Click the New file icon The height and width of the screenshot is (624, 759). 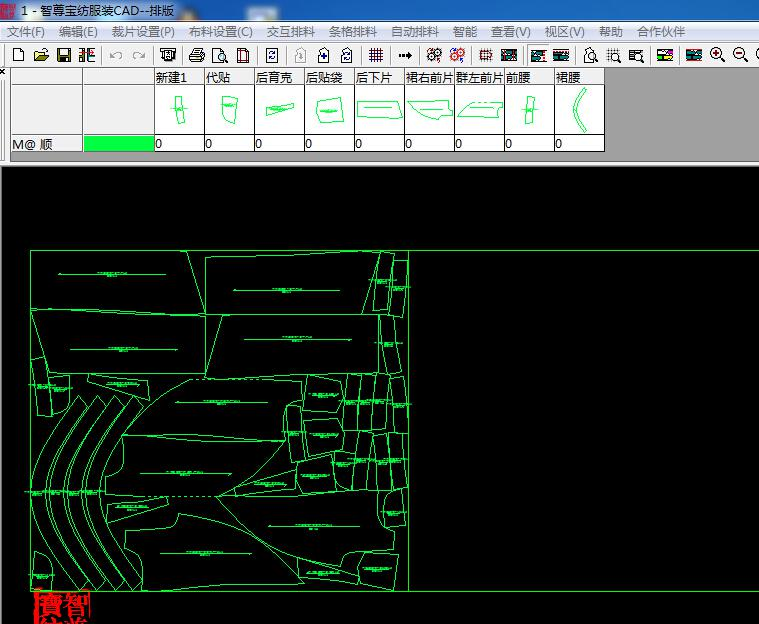pos(18,55)
